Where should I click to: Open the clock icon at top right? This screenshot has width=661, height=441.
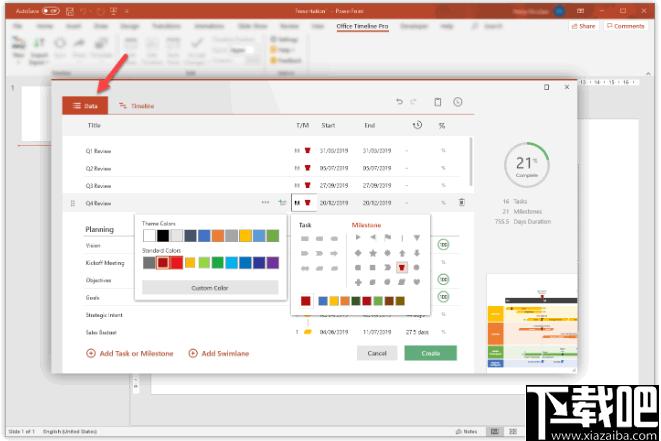click(x=458, y=102)
